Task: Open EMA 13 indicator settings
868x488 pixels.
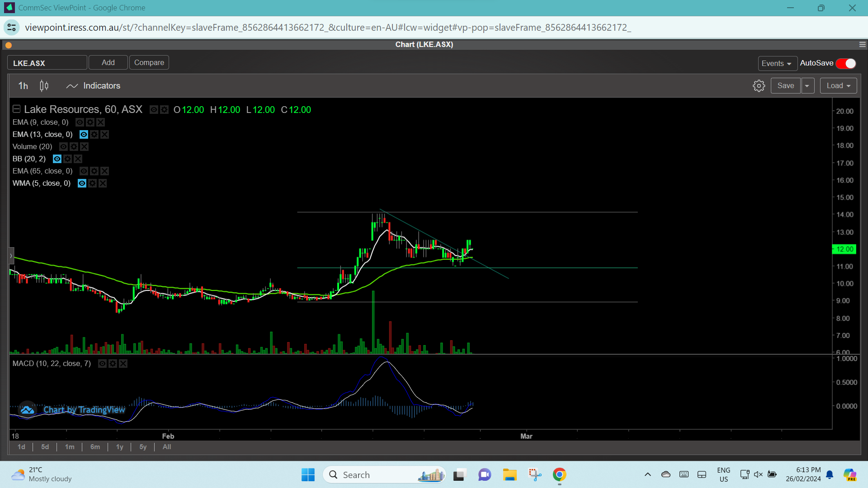Action: click(94, 134)
